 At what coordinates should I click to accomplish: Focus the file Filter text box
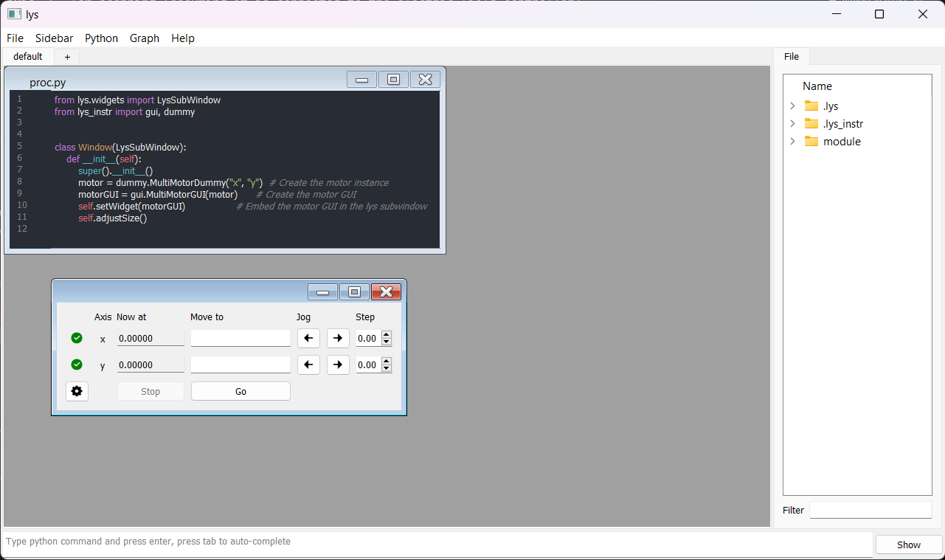(870, 510)
